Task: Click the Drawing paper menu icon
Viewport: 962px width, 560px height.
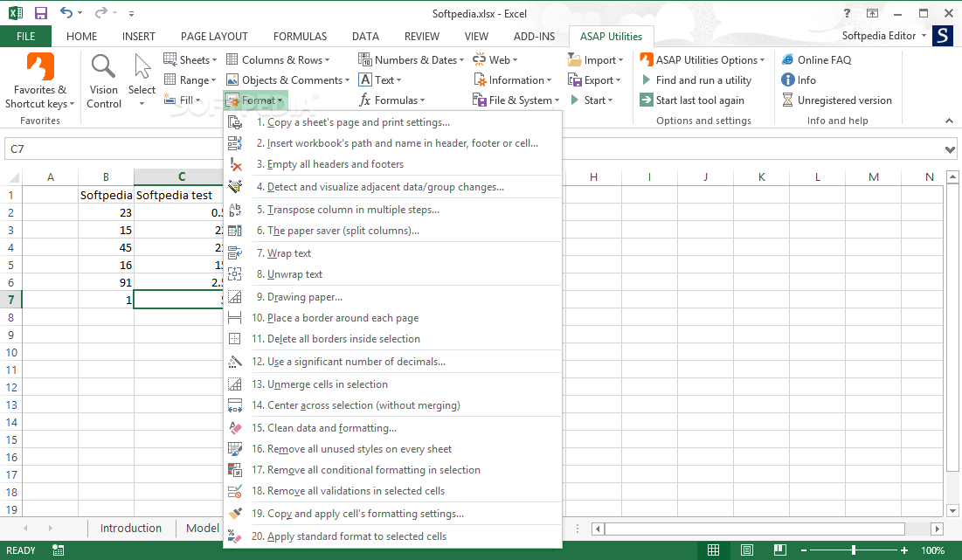Action: coord(235,297)
